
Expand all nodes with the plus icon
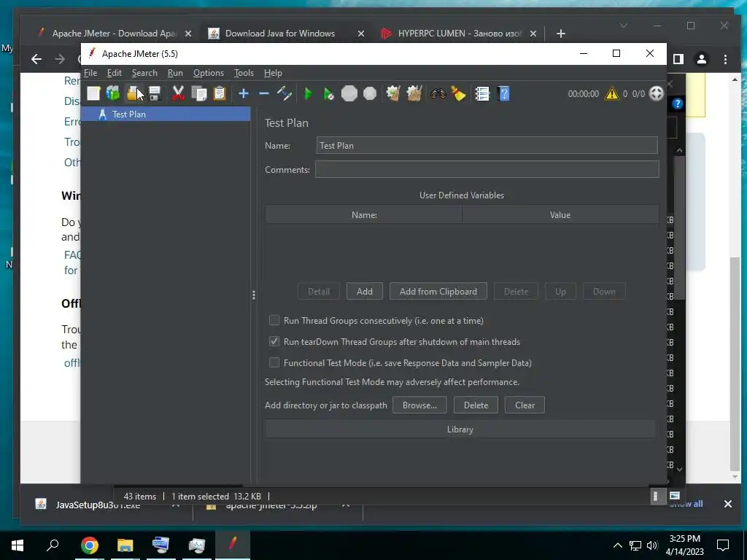(244, 94)
